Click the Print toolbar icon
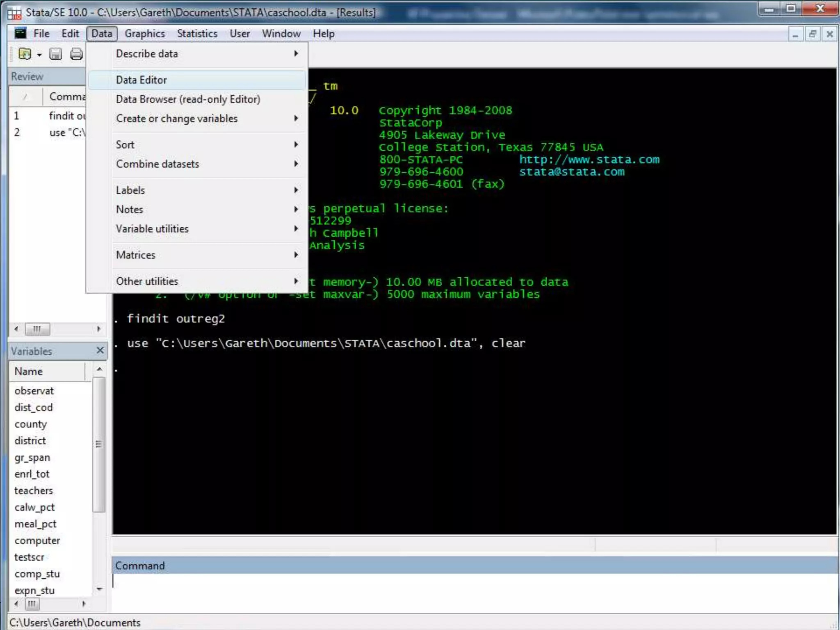The height and width of the screenshot is (630, 840). pyautogui.click(x=76, y=54)
